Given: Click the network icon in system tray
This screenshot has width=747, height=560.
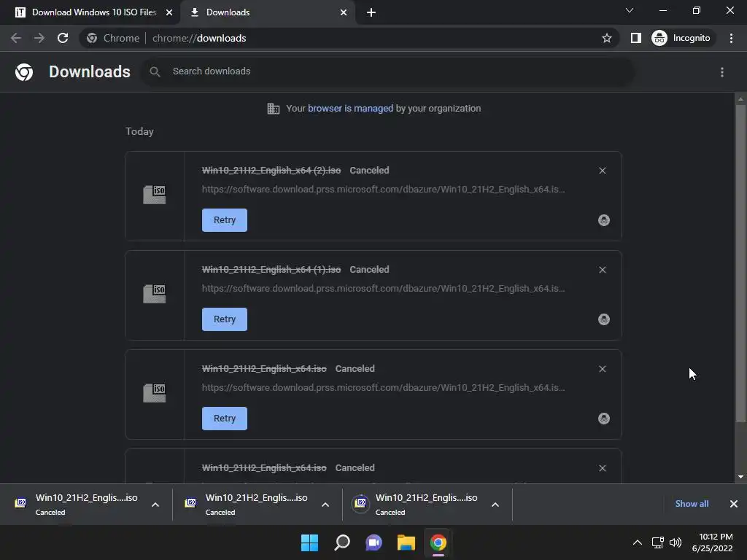Looking at the screenshot, I should (658, 542).
